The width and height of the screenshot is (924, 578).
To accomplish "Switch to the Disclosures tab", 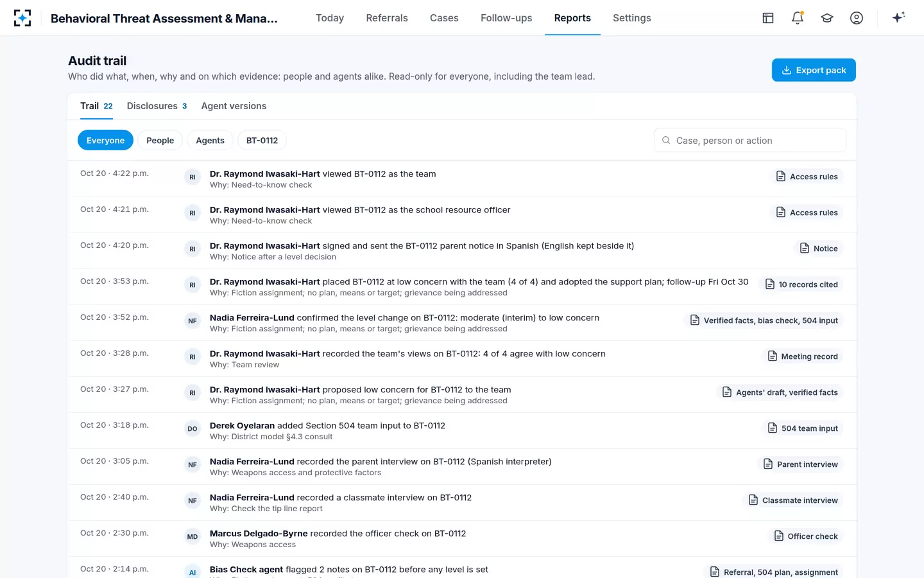I will tap(157, 106).
